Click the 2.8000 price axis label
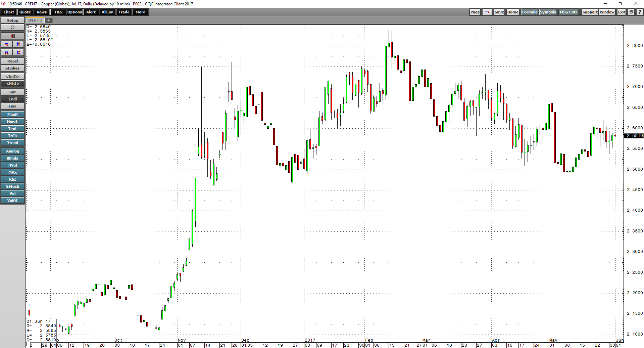 [635, 46]
